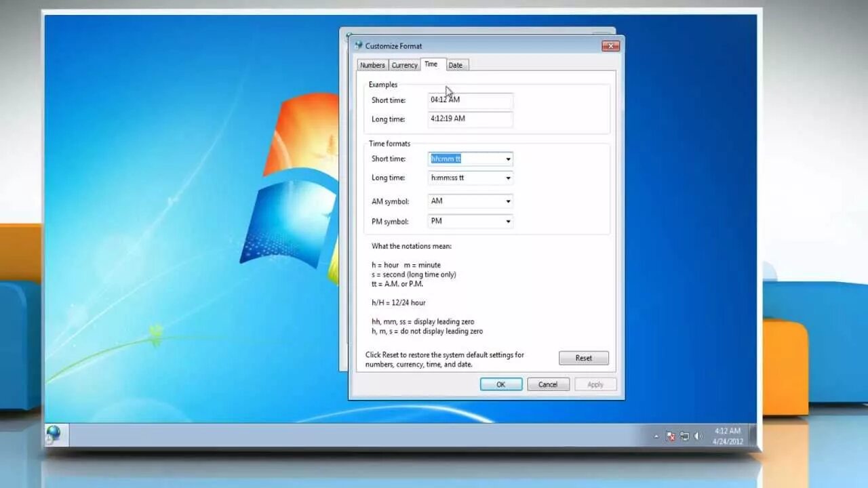Open the taskbar clock and date

[728, 436]
